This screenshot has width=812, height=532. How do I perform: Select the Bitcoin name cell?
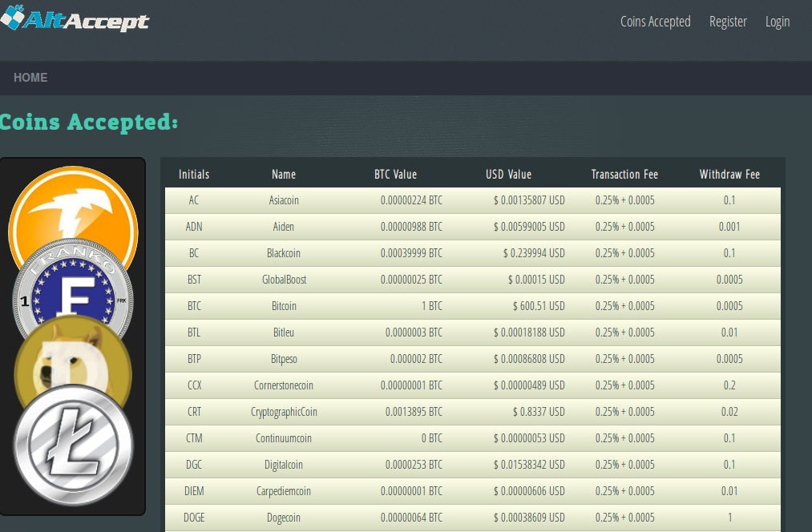[x=285, y=306]
